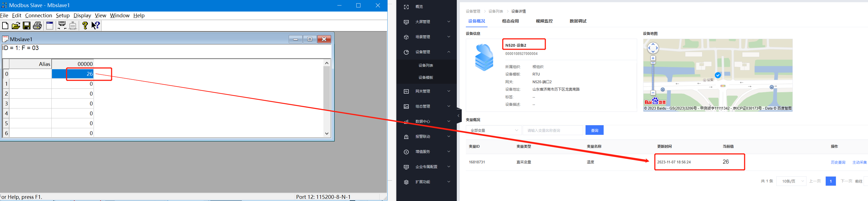This screenshot has height=201, width=868.
Task: Click the register table scrollbar down arrow
Action: (326, 133)
